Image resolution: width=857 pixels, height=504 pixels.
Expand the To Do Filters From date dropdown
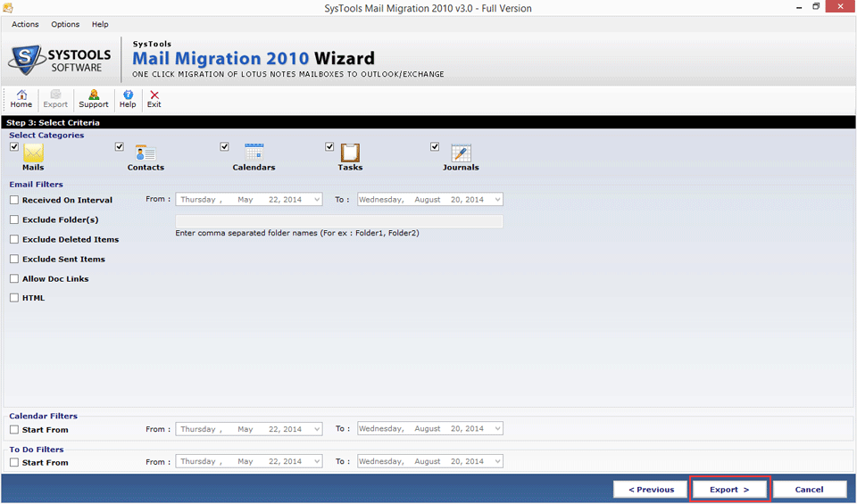click(x=316, y=462)
